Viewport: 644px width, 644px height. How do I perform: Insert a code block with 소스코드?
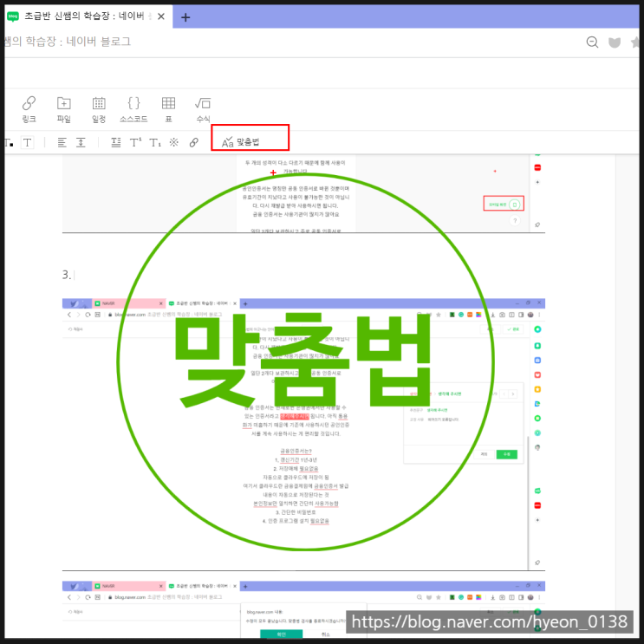point(133,109)
